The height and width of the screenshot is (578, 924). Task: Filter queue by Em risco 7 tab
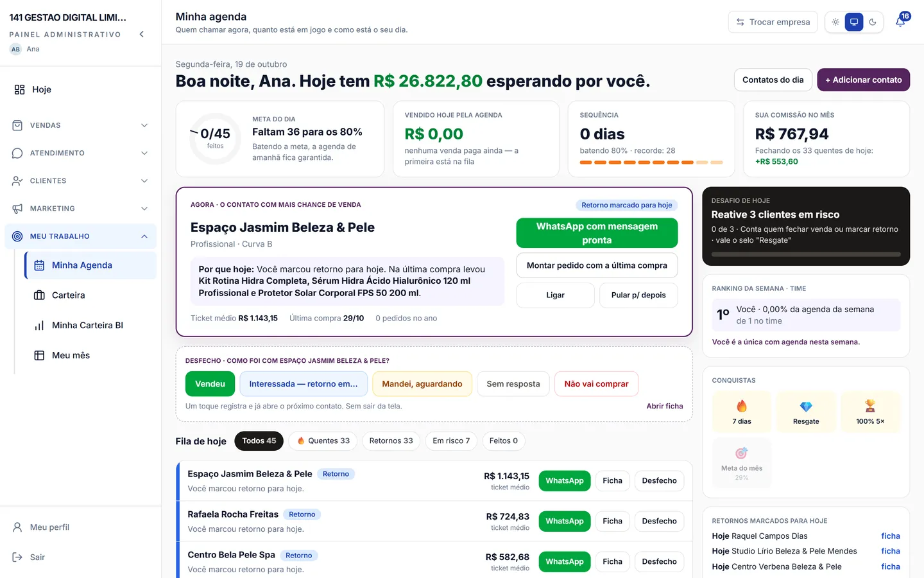451,441
